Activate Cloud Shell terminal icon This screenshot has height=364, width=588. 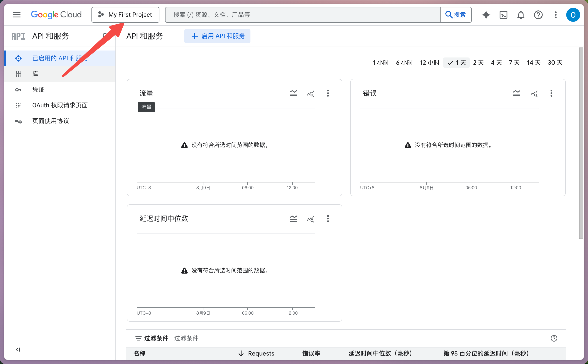tap(503, 15)
